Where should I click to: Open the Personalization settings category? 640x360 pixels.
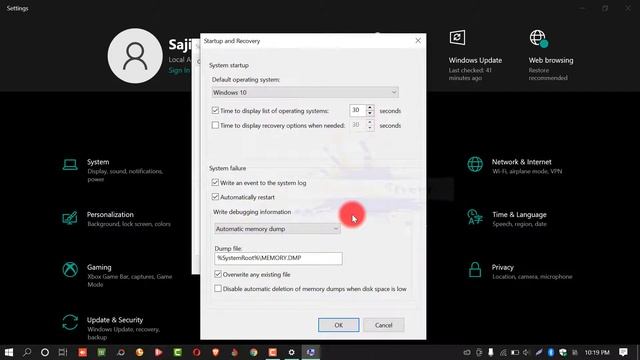[116, 219]
